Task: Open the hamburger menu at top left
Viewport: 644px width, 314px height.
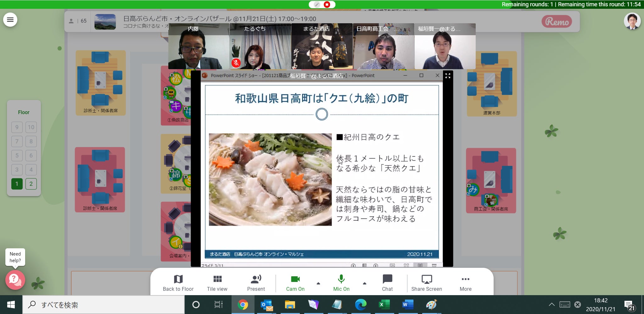Action: coord(10,20)
